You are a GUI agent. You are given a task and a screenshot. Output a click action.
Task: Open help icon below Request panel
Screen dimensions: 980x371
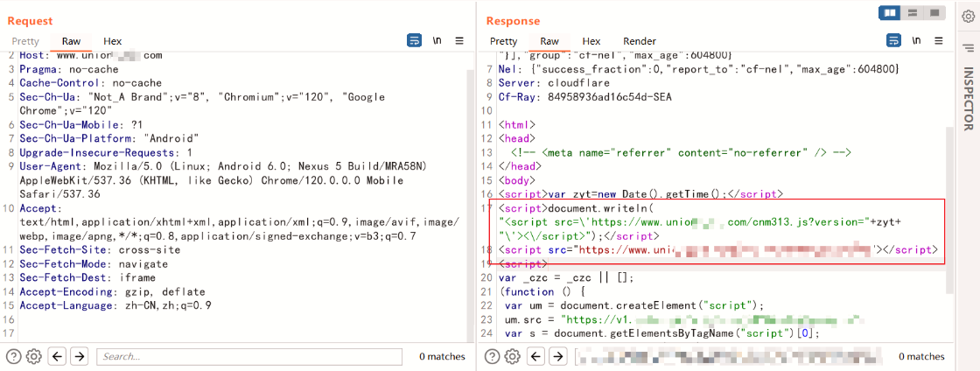[x=14, y=357]
